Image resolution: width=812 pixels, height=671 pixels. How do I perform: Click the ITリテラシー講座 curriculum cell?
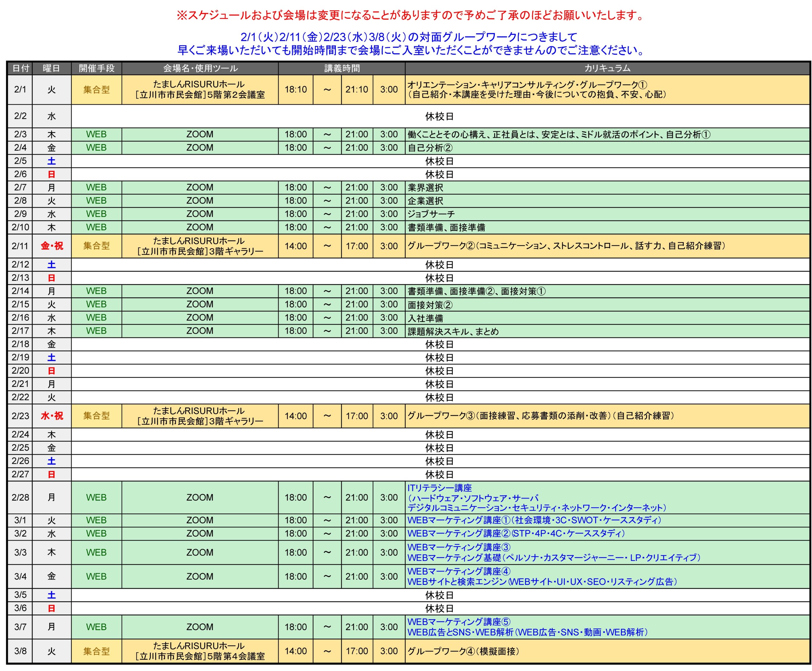(607, 498)
